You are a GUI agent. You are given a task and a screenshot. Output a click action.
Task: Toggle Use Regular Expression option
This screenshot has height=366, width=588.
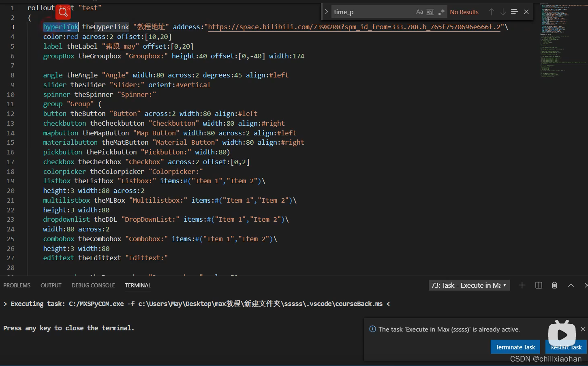[x=441, y=12]
